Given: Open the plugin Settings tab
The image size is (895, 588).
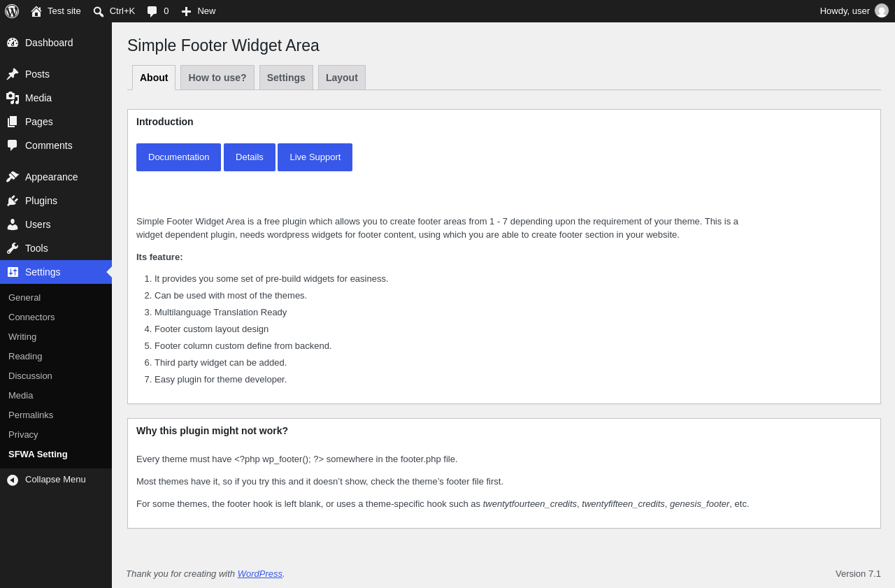Looking at the screenshot, I should tap(286, 78).
